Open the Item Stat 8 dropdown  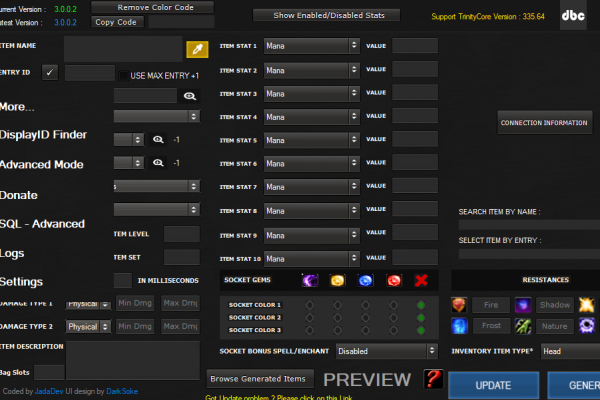click(x=311, y=211)
